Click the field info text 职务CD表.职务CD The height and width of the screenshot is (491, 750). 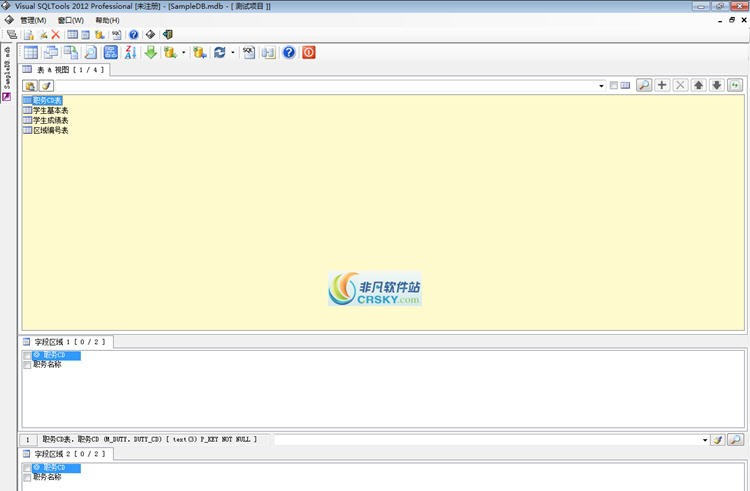(x=150, y=439)
